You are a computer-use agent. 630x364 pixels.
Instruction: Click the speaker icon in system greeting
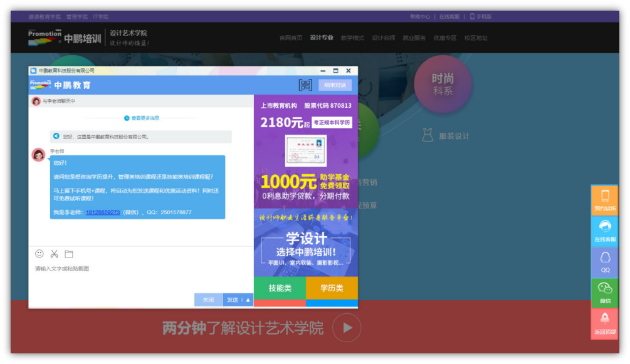[56, 136]
